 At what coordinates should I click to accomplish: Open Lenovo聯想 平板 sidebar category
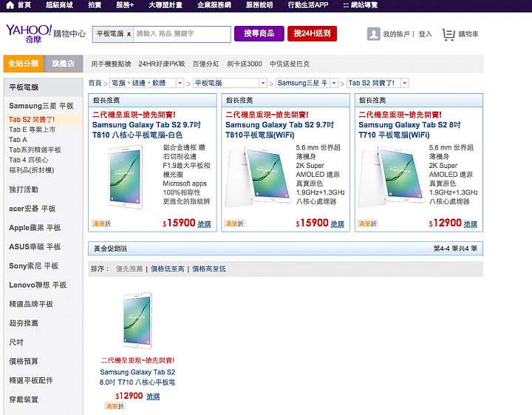[x=38, y=285]
